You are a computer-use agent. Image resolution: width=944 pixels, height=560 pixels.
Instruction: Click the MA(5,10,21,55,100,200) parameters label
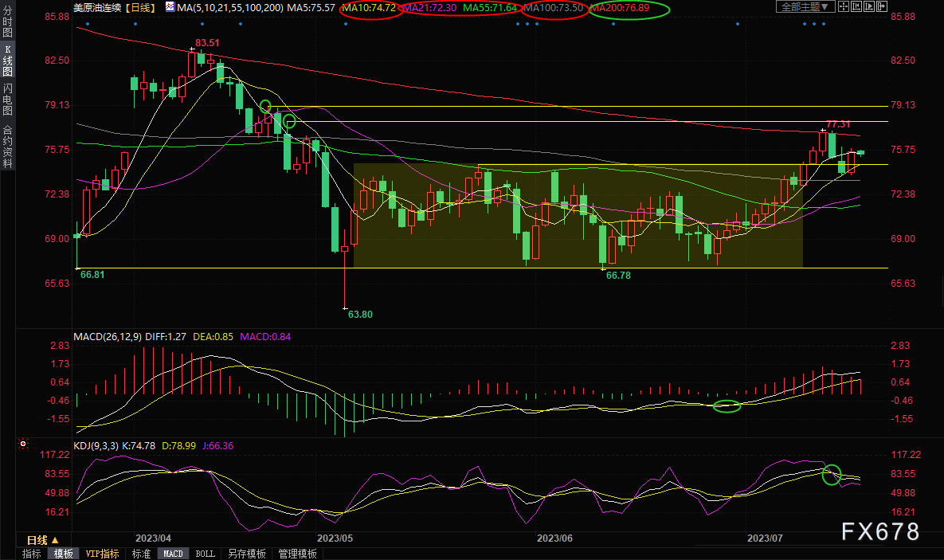point(230,8)
